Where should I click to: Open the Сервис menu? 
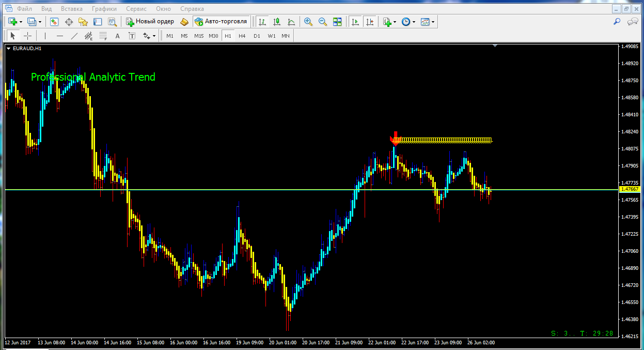pos(136,9)
